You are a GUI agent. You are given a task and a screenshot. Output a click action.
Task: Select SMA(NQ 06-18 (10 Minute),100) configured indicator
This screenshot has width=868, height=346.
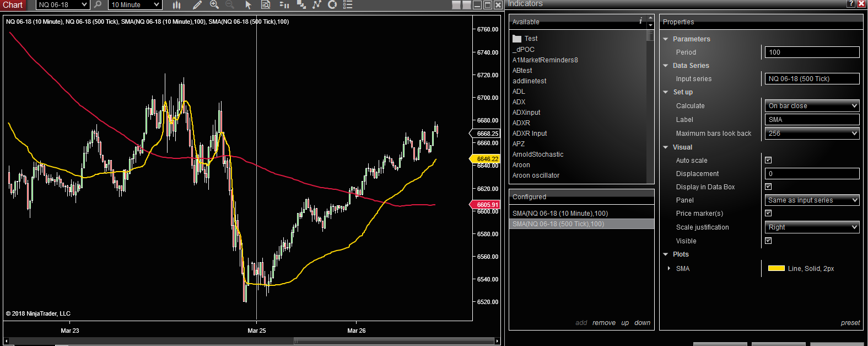pos(581,213)
